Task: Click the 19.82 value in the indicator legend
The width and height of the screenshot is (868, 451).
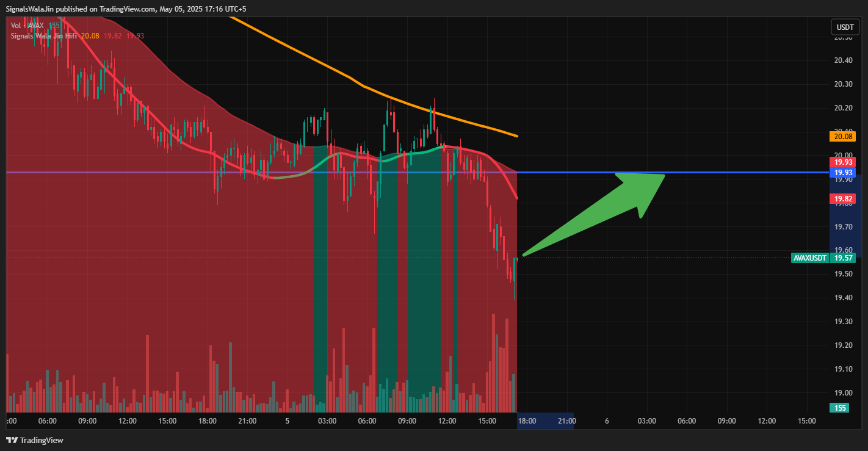Action: pos(113,36)
